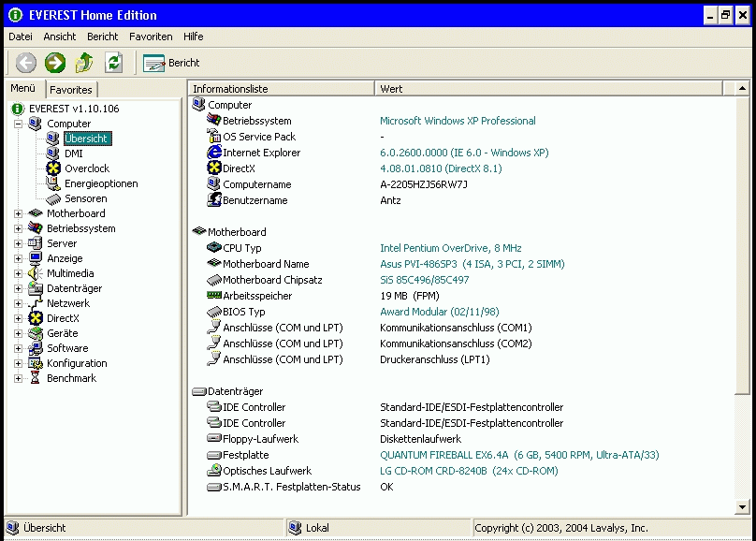Expand the Geräte tree node

(18, 333)
